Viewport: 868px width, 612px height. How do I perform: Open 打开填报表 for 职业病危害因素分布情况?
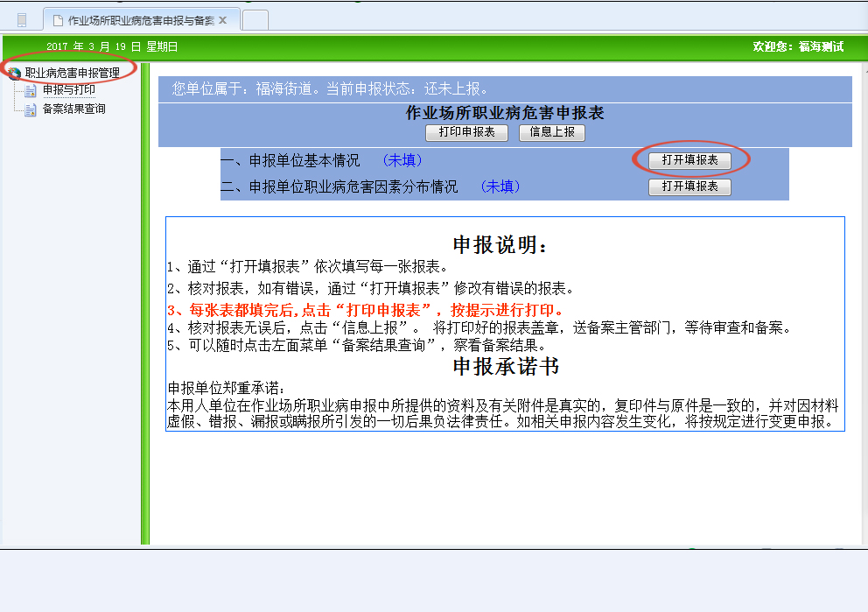click(x=689, y=186)
